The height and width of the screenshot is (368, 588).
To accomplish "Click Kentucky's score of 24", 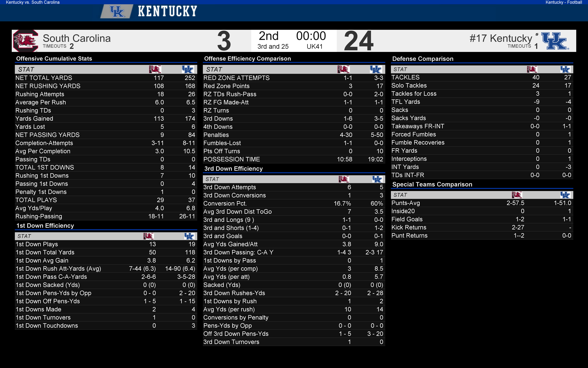I will (358, 41).
